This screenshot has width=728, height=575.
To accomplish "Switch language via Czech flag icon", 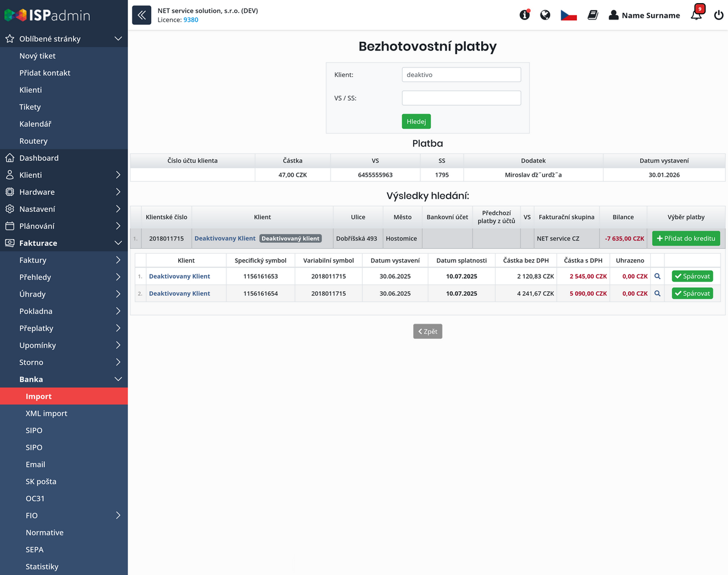I will pyautogui.click(x=568, y=15).
